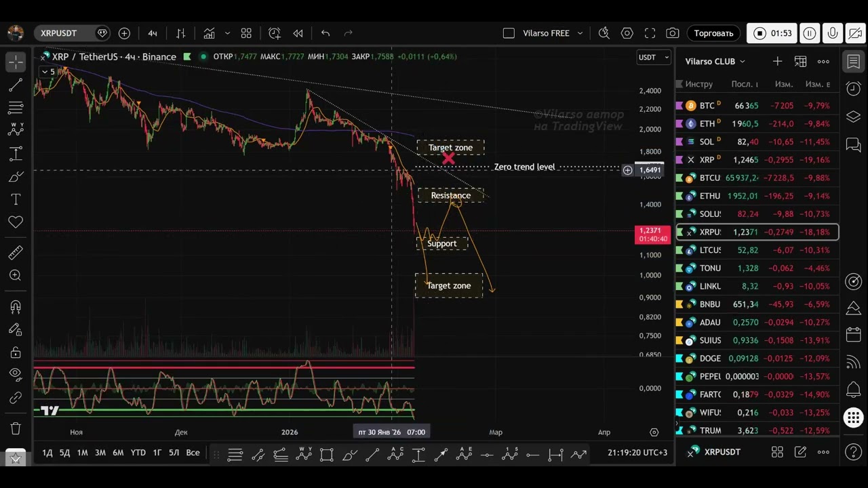Hide all drawings with the eye icon
This screenshot has height=488, width=868.
(x=16, y=375)
